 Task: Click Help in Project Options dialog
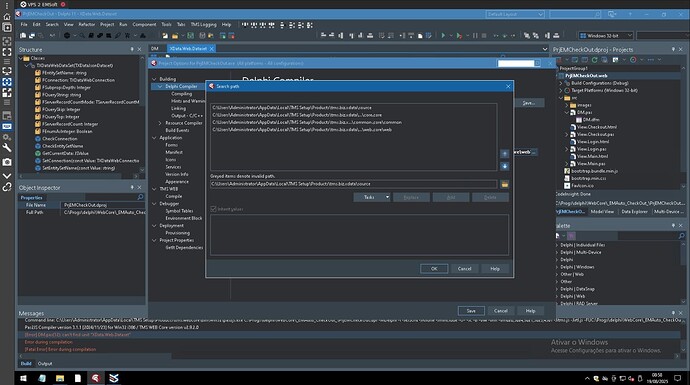pyautogui.click(x=531, y=311)
